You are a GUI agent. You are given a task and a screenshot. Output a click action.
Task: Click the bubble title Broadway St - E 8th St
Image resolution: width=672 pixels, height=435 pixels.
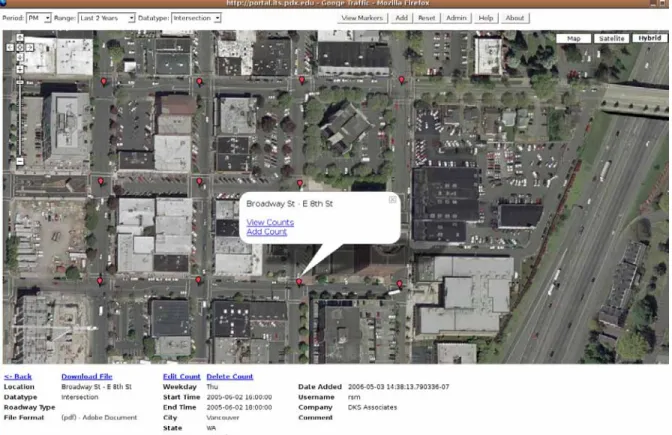point(290,204)
